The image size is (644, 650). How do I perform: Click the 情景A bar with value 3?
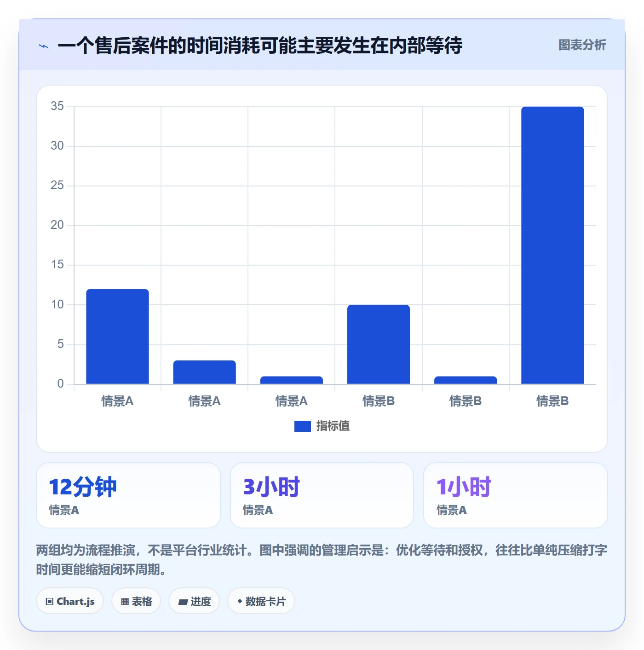204,372
